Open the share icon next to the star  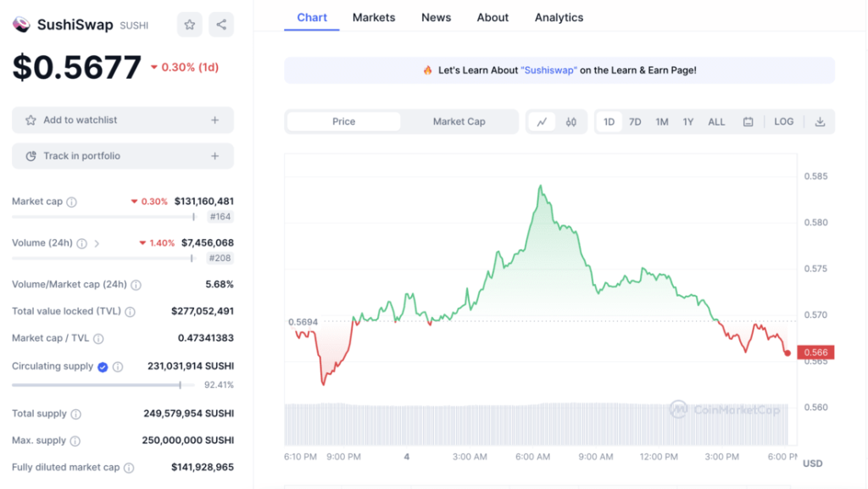pyautogui.click(x=221, y=25)
